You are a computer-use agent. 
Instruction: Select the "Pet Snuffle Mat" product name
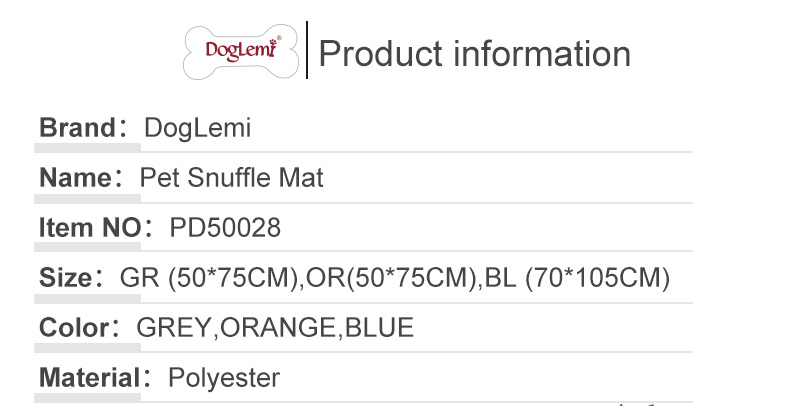[x=231, y=178]
